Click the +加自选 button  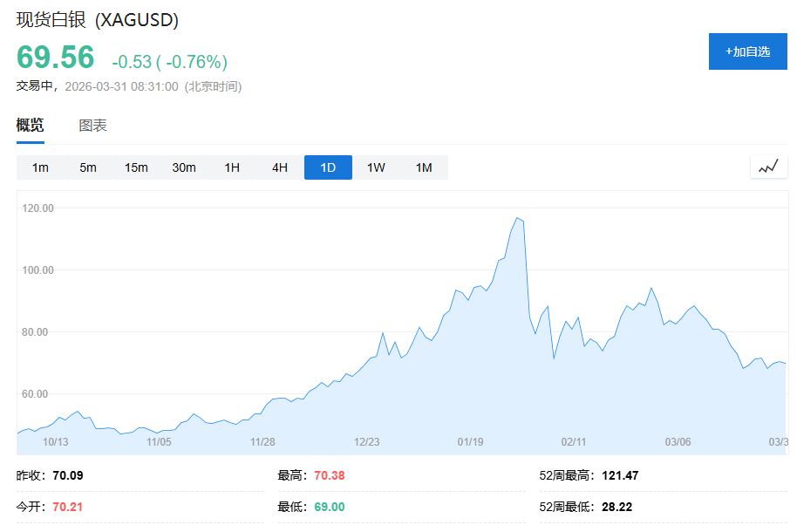point(747,51)
